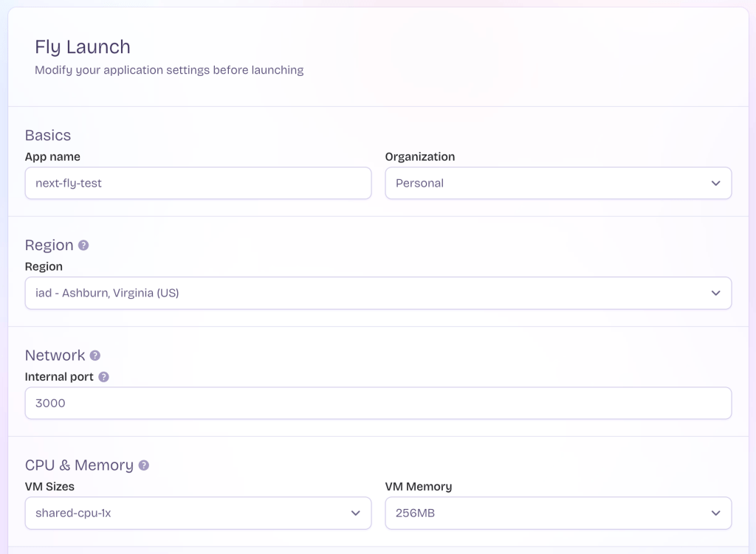Open the Internal port help tooltip icon
This screenshot has width=756, height=554.
click(103, 377)
